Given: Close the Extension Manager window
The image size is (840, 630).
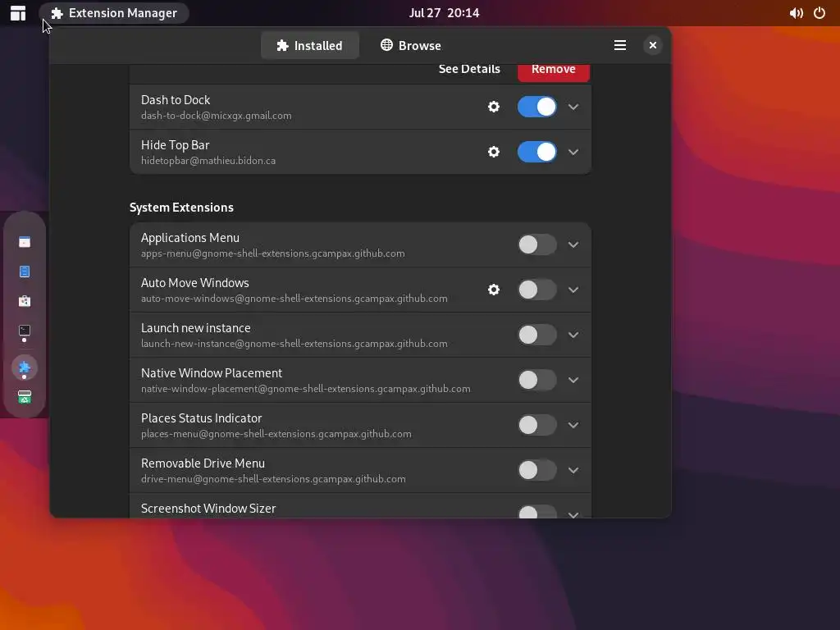Looking at the screenshot, I should tap(652, 46).
